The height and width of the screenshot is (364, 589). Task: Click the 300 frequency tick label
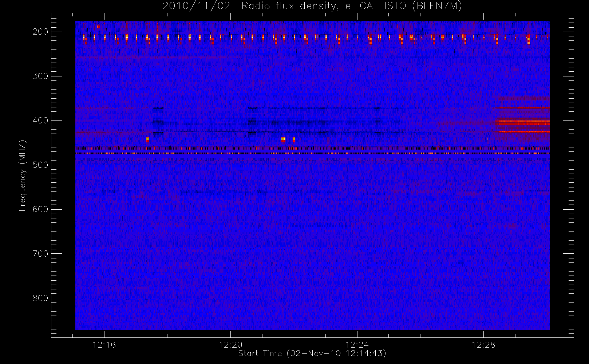pyautogui.click(x=40, y=76)
